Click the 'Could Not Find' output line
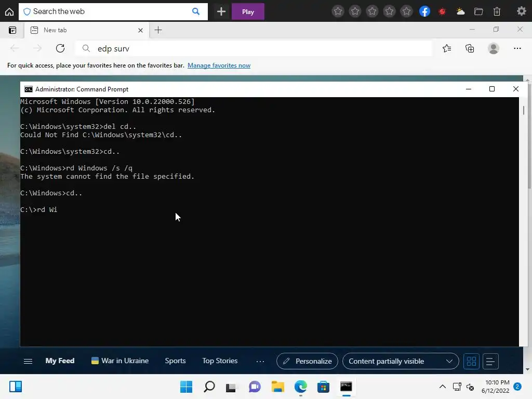The width and height of the screenshot is (532, 399). 101,135
